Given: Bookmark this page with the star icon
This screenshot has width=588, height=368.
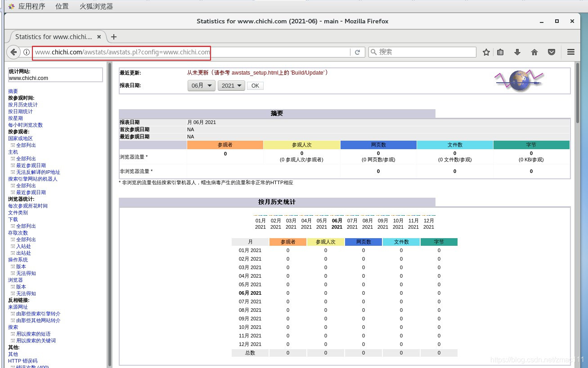Looking at the screenshot, I should pos(486,52).
